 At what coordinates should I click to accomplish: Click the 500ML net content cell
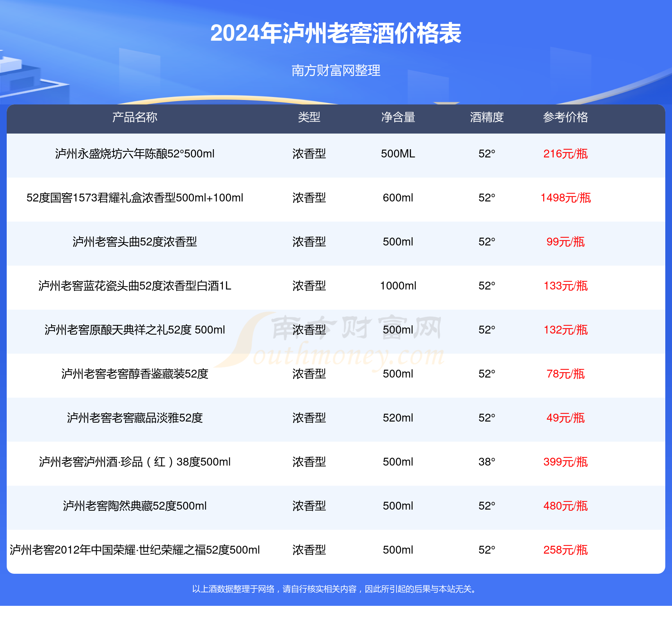click(398, 154)
